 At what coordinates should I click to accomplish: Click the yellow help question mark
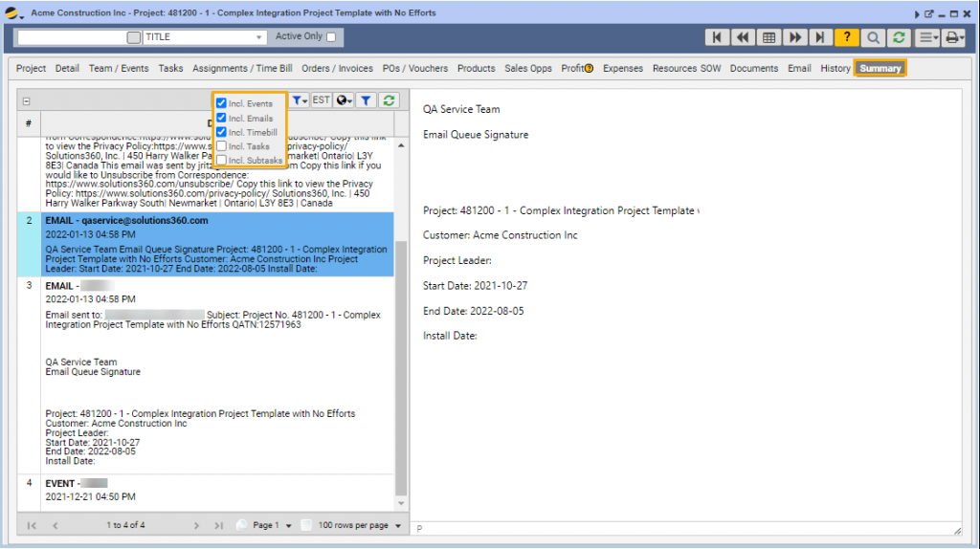[846, 37]
